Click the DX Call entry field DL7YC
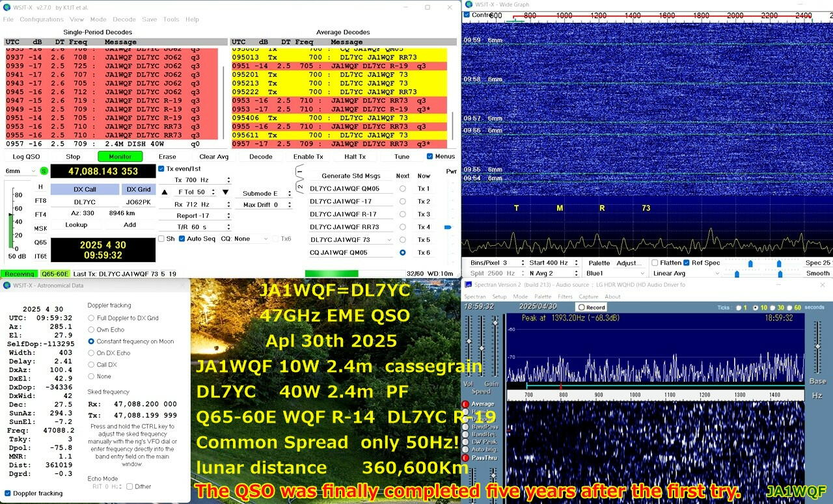Image resolution: width=833 pixels, height=504 pixels. (85, 202)
